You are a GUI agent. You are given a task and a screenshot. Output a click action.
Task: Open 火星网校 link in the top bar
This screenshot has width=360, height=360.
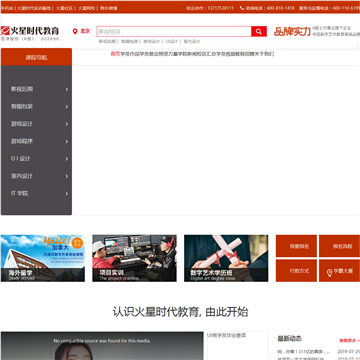pyautogui.click(x=86, y=8)
